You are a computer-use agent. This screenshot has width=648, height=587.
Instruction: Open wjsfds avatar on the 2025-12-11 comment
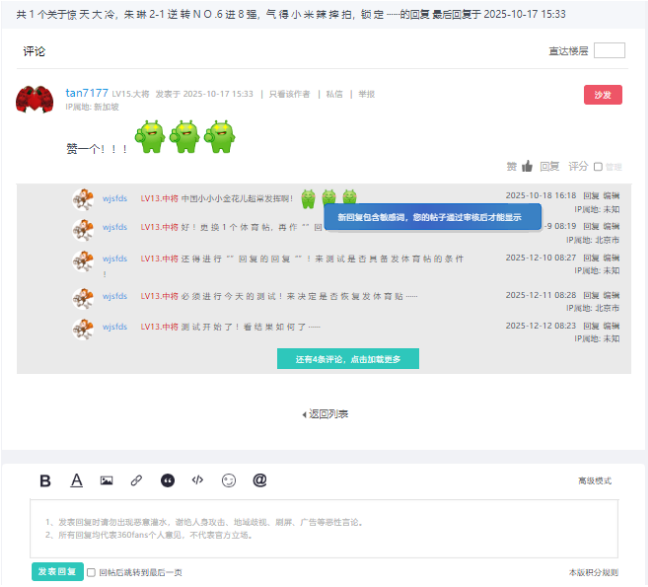click(x=83, y=298)
